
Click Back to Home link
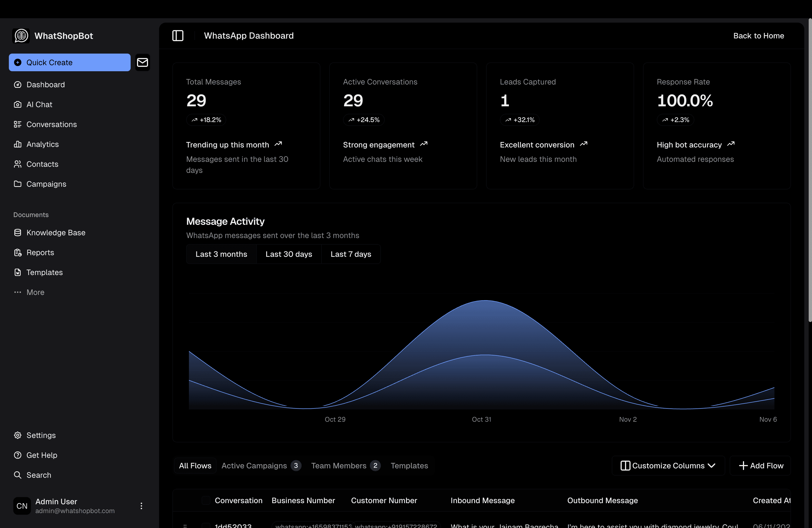[758, 35]
